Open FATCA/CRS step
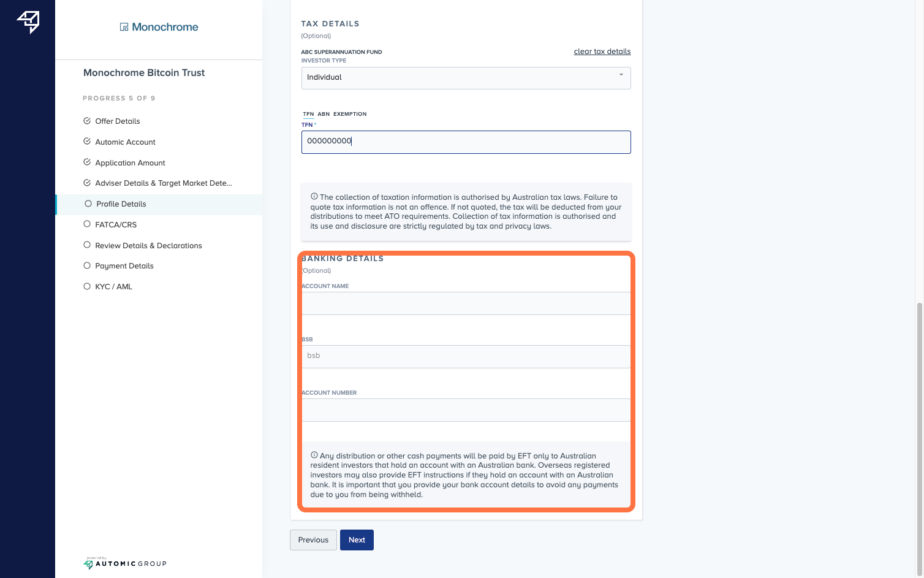This screenshot has width=924, height=578. click(116, 225)
